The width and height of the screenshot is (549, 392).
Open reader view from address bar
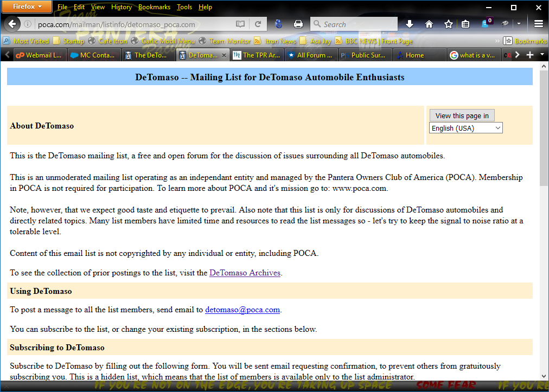pos(240,24)
